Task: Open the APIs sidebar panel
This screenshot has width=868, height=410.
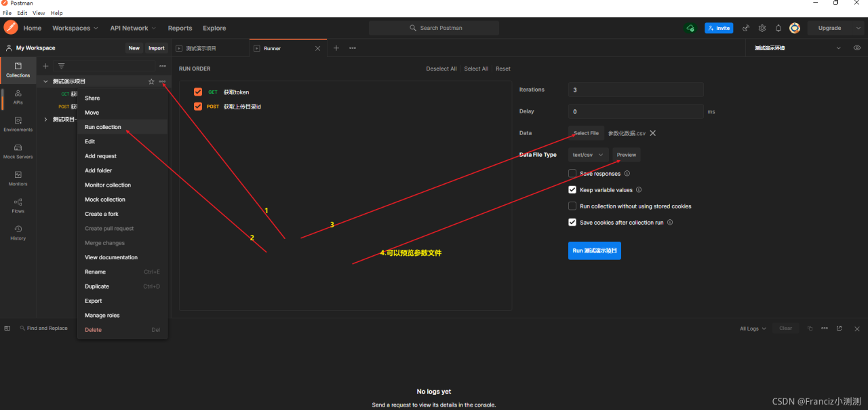Action: click(x=18, y=97)
